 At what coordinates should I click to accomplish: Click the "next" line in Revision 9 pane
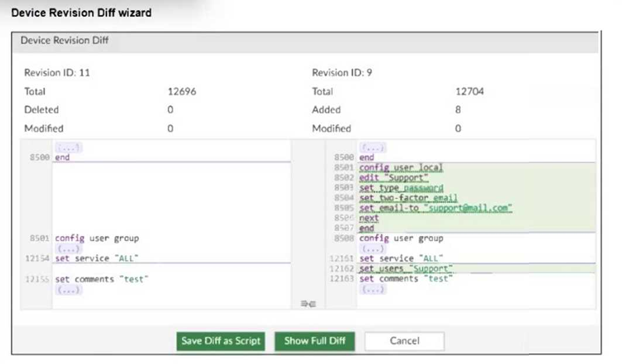pyautogui.click(x=367, y=218)
